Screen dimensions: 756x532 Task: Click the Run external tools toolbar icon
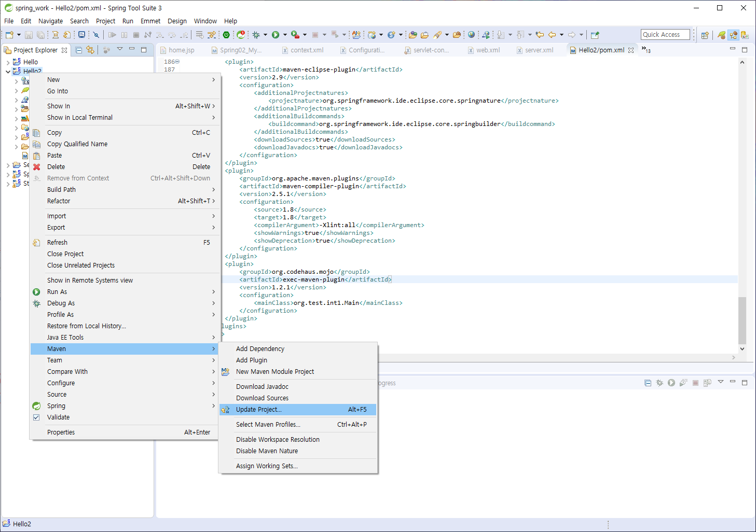point(295,35)
